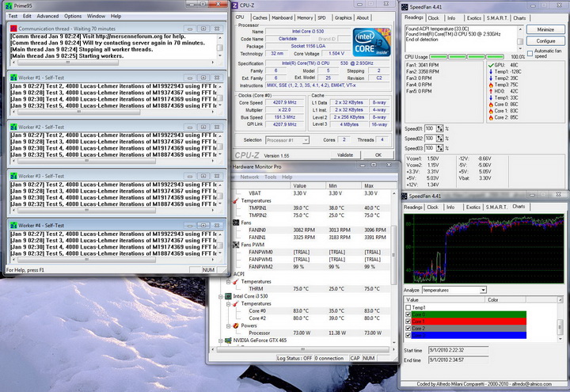Click the Speed02 value field
Image resolution: width=570 pixels, height=392 pixels.
point(430,139)
